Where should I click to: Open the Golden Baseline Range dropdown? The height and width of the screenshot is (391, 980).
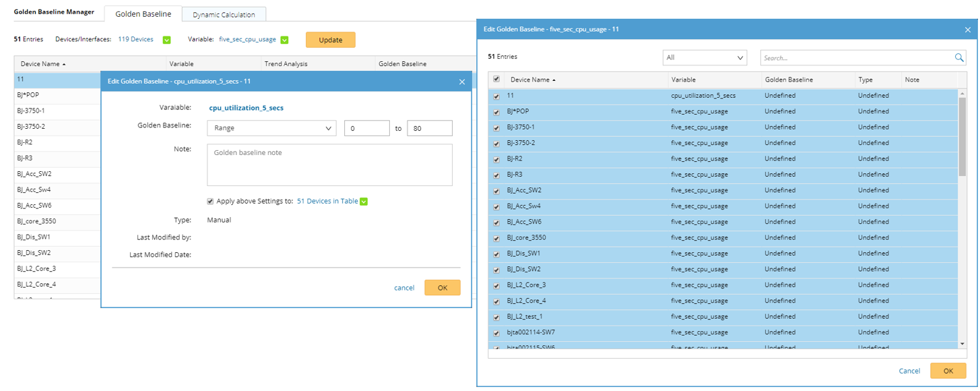point(271,128)
